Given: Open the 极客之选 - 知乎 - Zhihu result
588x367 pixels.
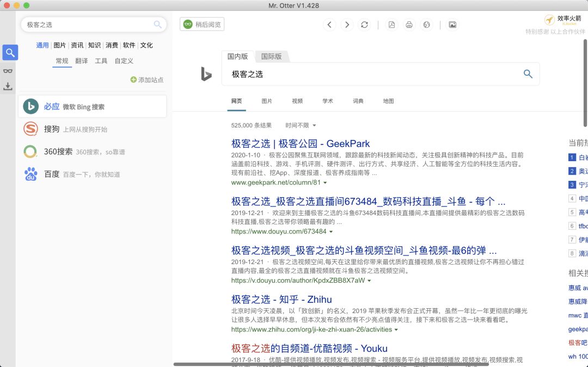Looking at the screenshot, I should (x=281, y=299).
